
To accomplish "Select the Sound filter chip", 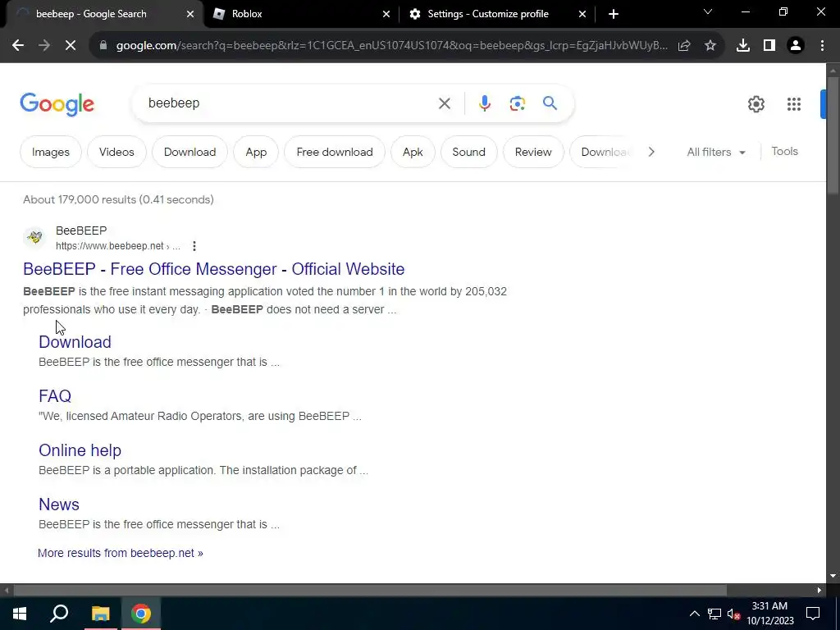I will coord(468,152).
